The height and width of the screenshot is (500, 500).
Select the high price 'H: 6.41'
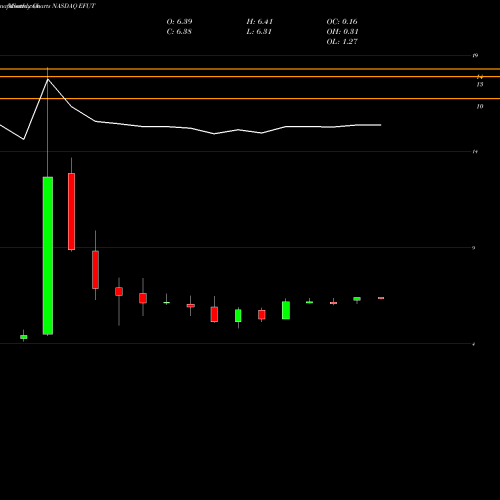[x=260, y=21]
